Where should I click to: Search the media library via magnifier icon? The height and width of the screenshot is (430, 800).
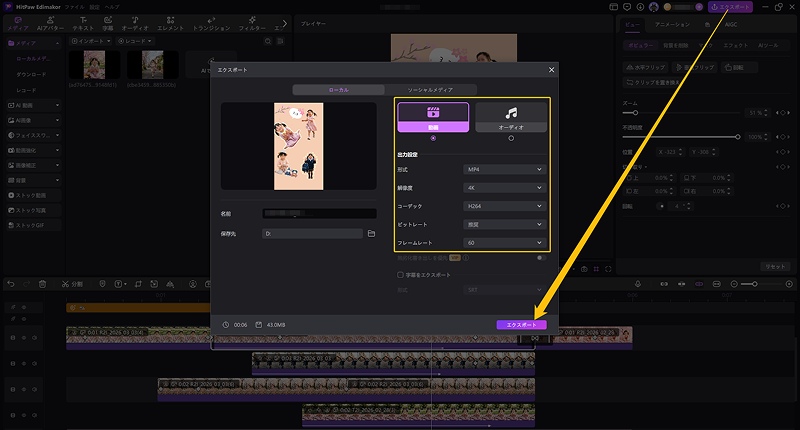click(268, 41)
